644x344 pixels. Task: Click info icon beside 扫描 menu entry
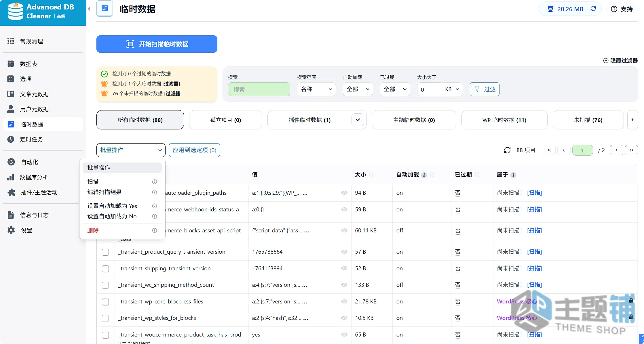pos(155,182)
